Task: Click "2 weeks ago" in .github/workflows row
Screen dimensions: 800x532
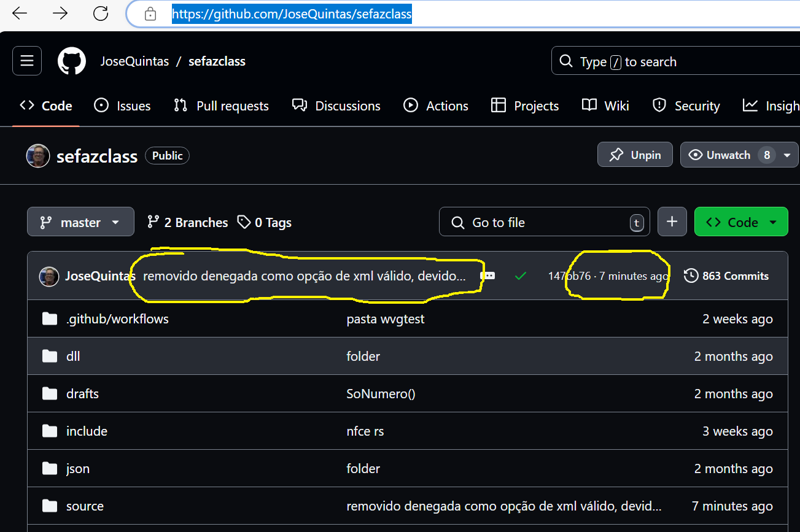Action: pyautogui.click(x=738, y=319)
